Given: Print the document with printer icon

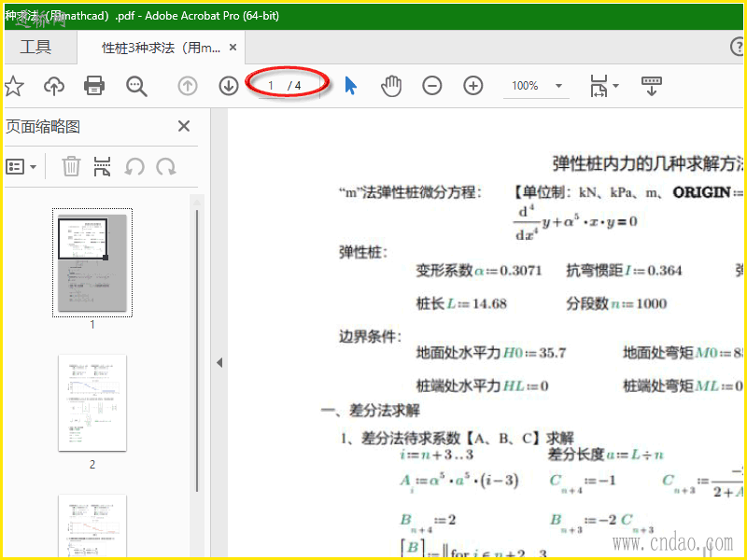Looking at the screenshot, I should click(94, 86).
